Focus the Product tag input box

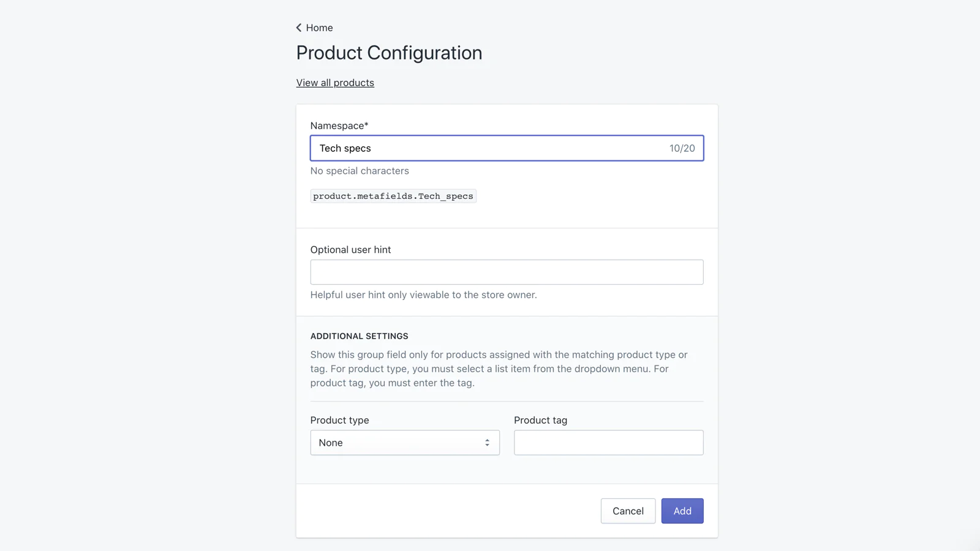click(608, 443)
